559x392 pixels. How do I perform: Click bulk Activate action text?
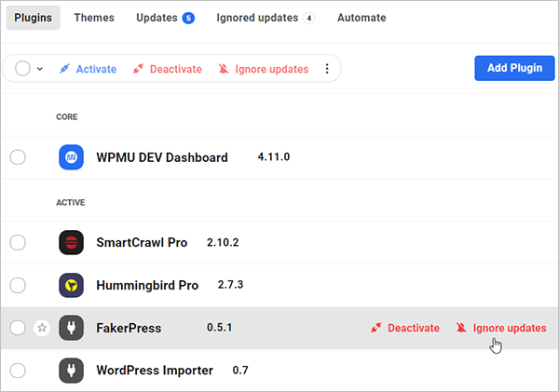coord(96,69)
